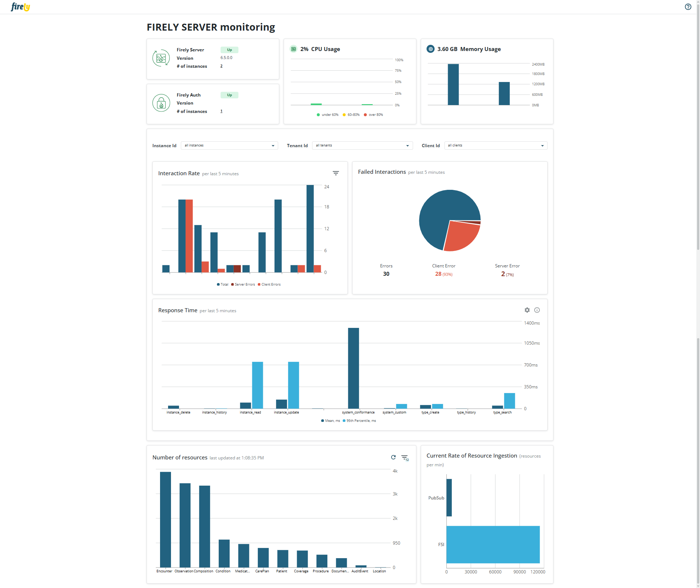Toggle Mean, ms legend item

[330, 421]
